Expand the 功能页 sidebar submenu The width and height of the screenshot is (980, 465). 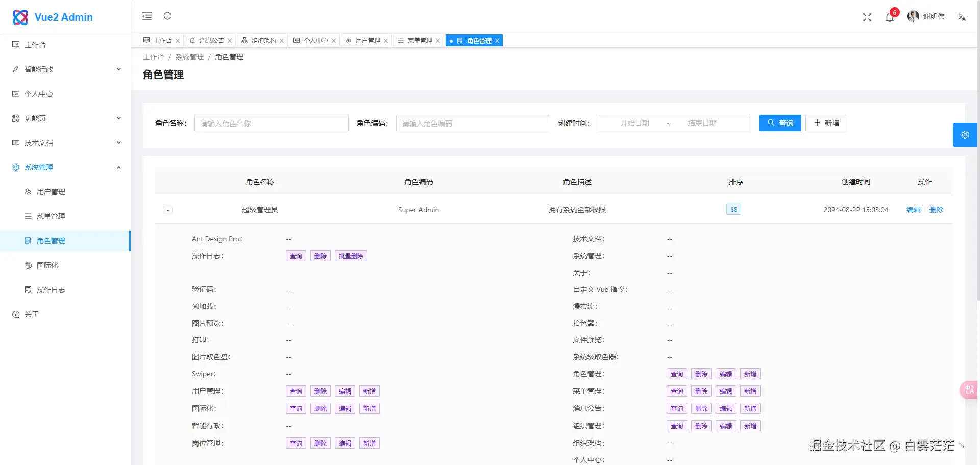65,118
